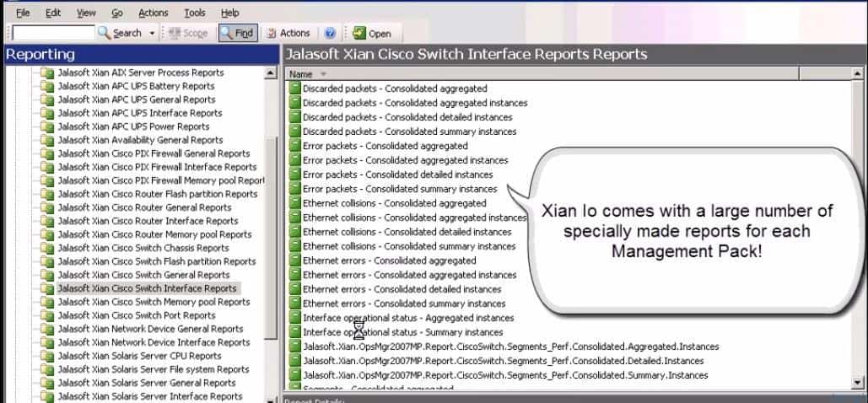Viewport: 868px width, 403px height.
Task: Click highlighted Cisco Switch Interface Reports folder icon
Action: point(47,288)
